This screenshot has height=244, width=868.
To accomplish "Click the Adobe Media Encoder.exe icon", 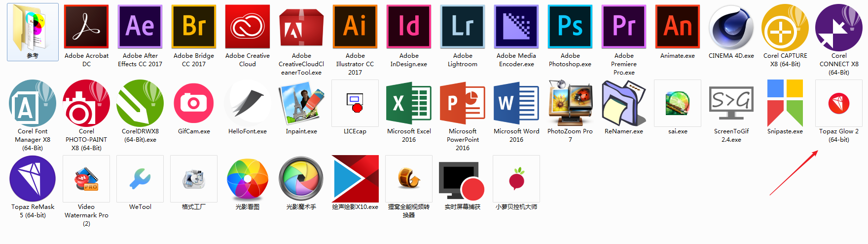I will (516, 27).
